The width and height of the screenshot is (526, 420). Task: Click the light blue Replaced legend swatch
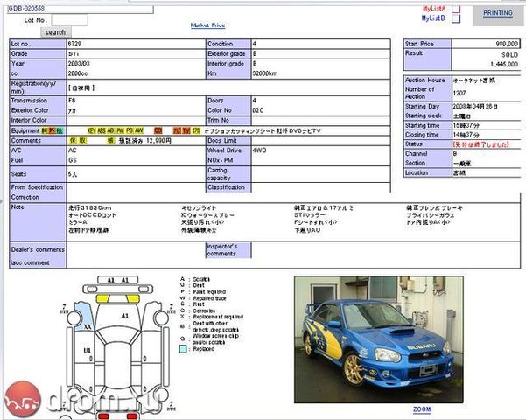[x=183, y=349]
